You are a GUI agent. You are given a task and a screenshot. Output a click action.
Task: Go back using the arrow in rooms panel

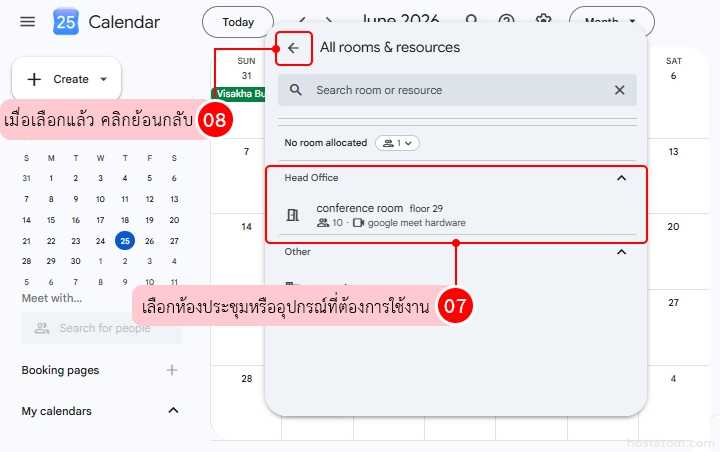pos(293,48)
